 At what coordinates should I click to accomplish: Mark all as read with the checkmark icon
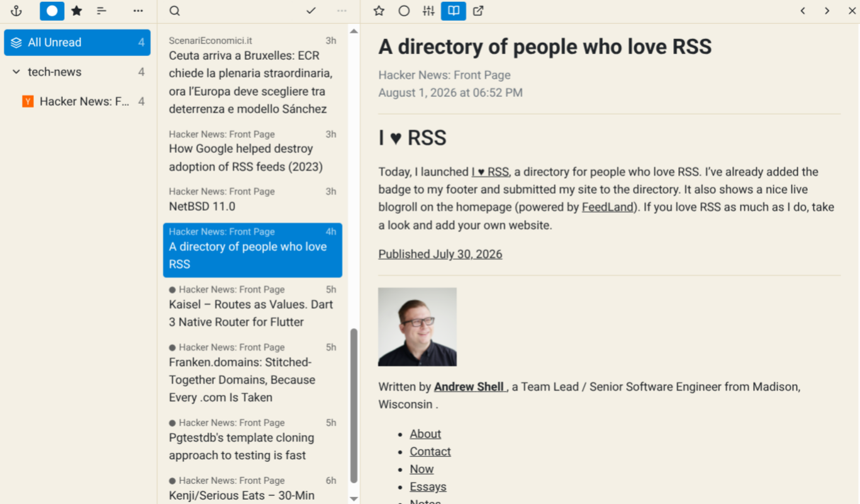pyautogui.click(x=311, y=11)
